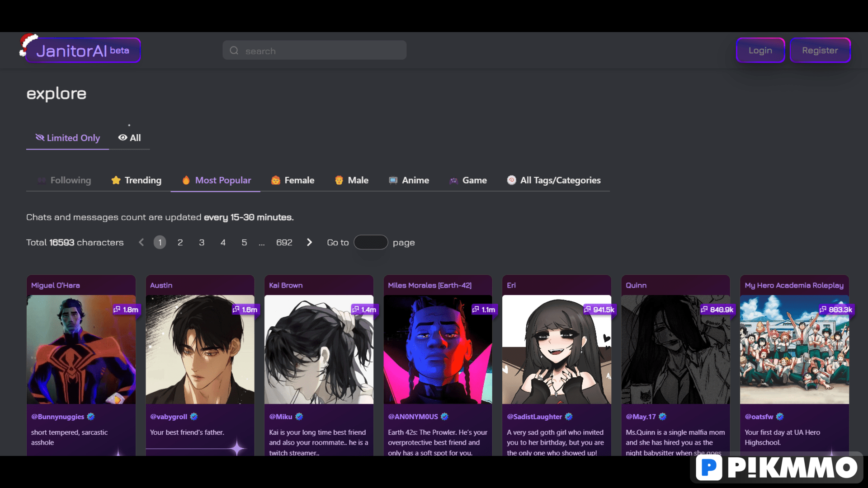The width and height of the screenshot is (868, 488).
Task: Click the 941.5k chat badge on Eri
Action: 599,310
